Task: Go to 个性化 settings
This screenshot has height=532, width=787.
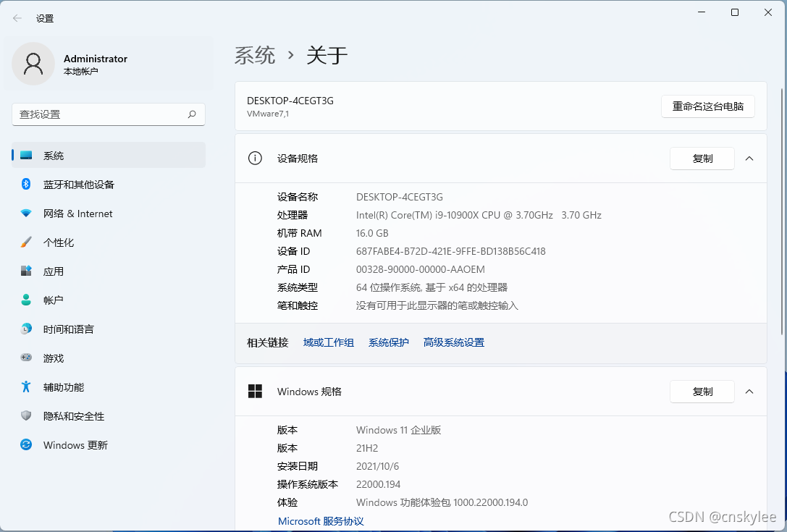Action: [x=109, y=242]
